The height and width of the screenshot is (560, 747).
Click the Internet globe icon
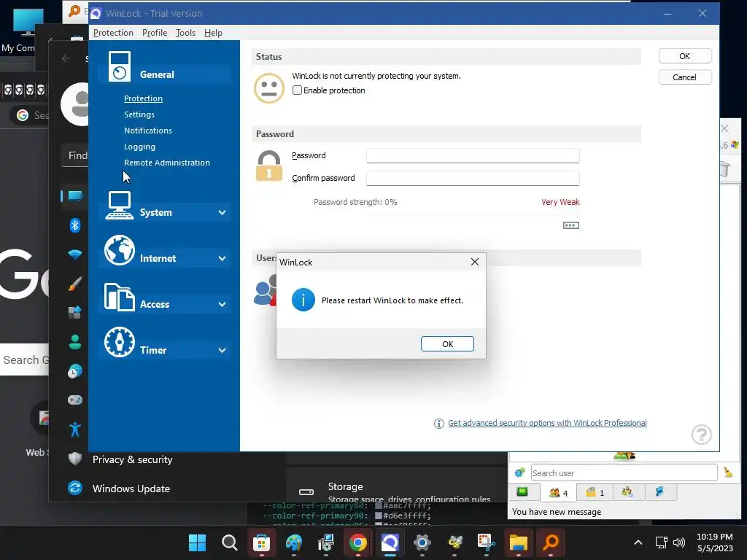pos(119,251)
